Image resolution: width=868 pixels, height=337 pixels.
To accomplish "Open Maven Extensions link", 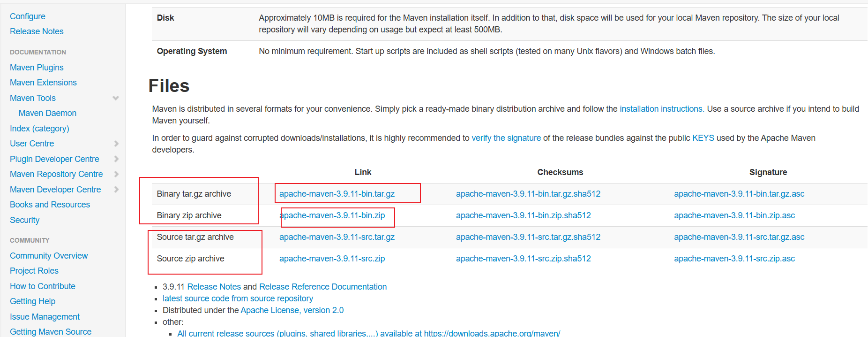I will (43, 83).
